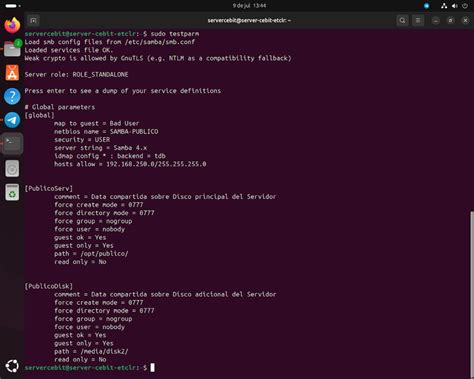
Task: Click the '[PublicoDisk]' section header
Action: [x=49, y=286]
